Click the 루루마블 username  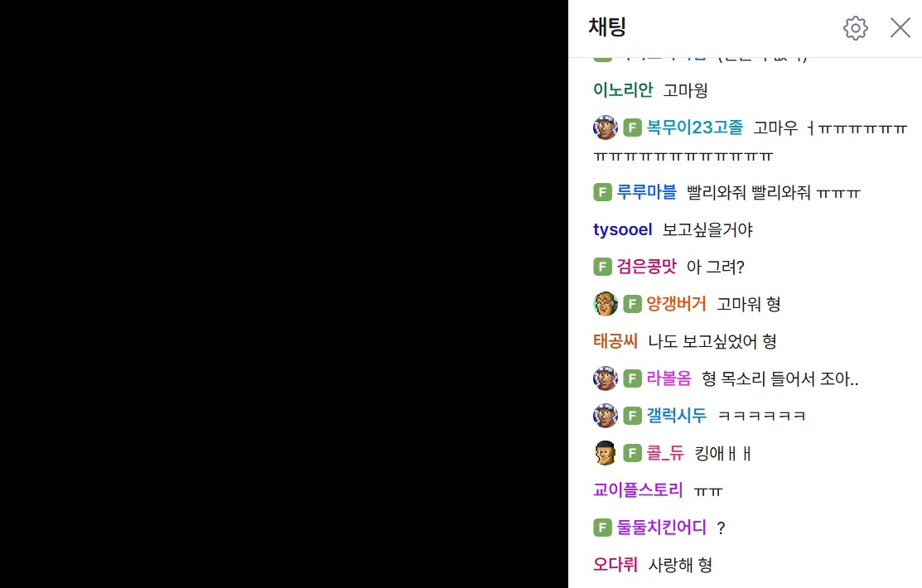[646, 192]
